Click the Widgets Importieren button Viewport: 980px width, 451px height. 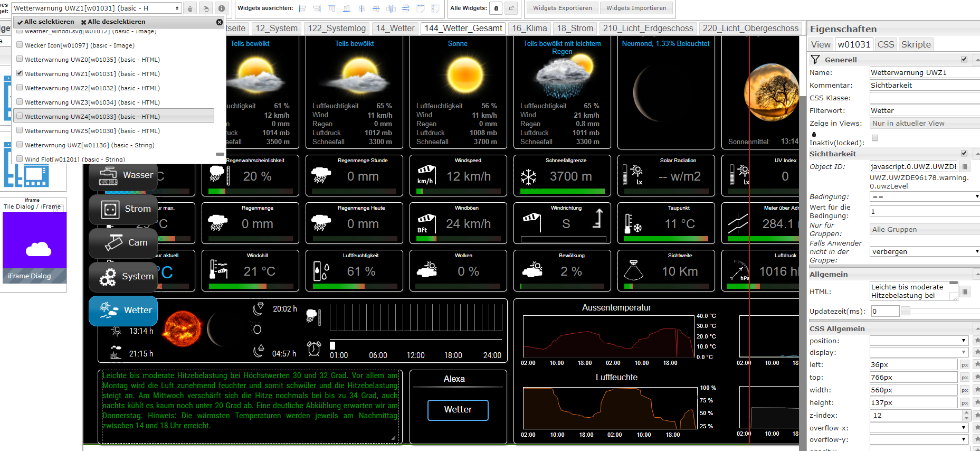pyautogui.click(x=636, y=8)
